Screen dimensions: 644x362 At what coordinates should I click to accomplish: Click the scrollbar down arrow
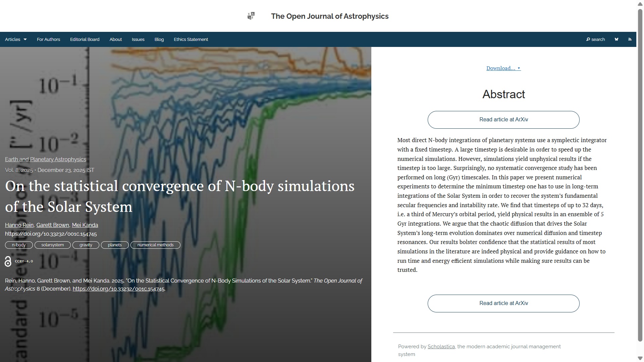tap(640, 358)
